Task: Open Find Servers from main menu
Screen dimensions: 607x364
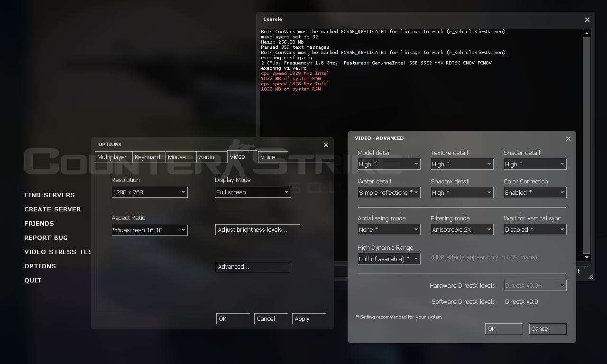Action: pyautogui.click(x=49, y=195)
